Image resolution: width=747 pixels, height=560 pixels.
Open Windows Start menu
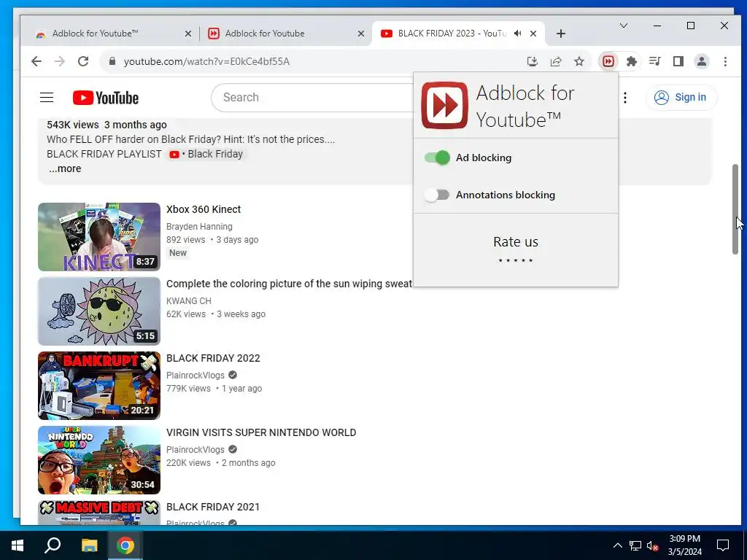[x=18, y=545]
